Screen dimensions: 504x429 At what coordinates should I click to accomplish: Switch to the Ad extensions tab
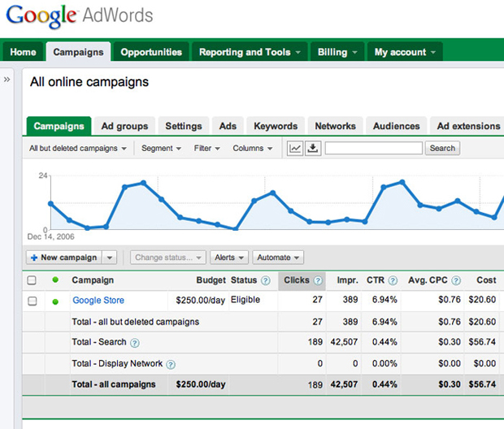click(x=468, y=126)
